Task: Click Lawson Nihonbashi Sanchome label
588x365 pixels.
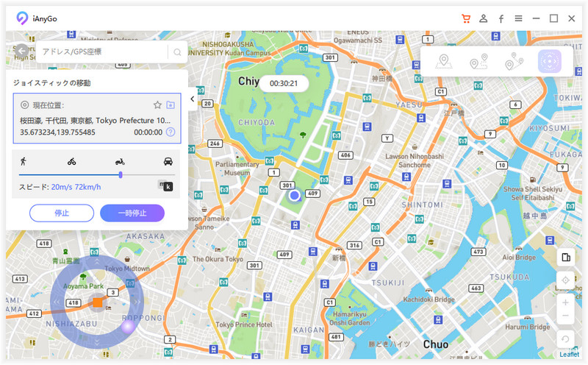Action: pos(415,160)
